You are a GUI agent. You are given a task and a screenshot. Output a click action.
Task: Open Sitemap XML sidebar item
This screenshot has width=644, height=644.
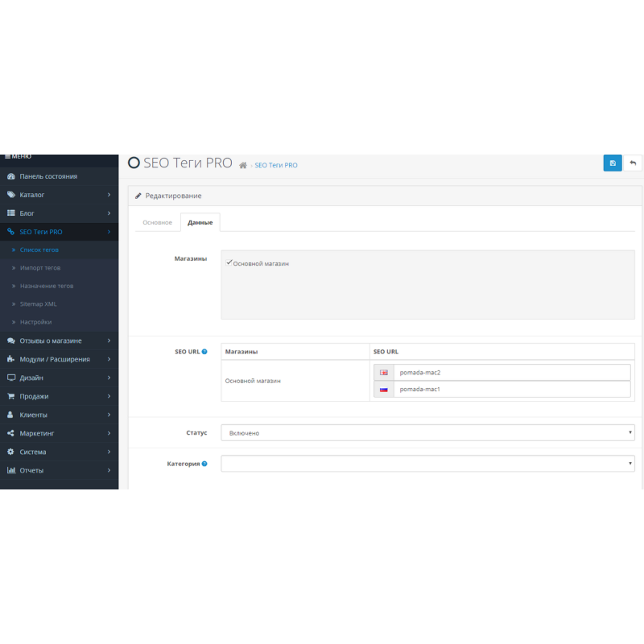point(39,304)
